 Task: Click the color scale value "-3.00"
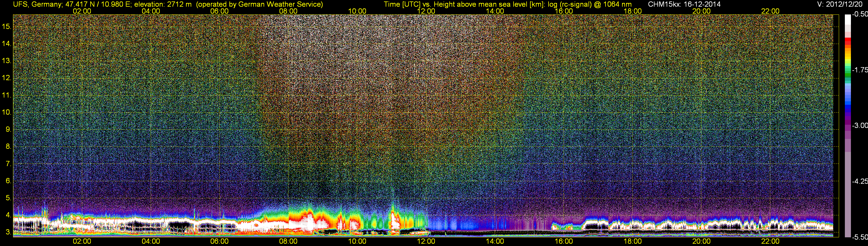(x=860, y=125)
